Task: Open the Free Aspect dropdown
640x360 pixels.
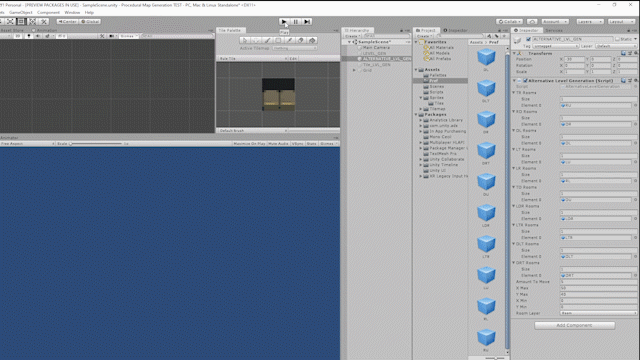Action: click(27, 144)
